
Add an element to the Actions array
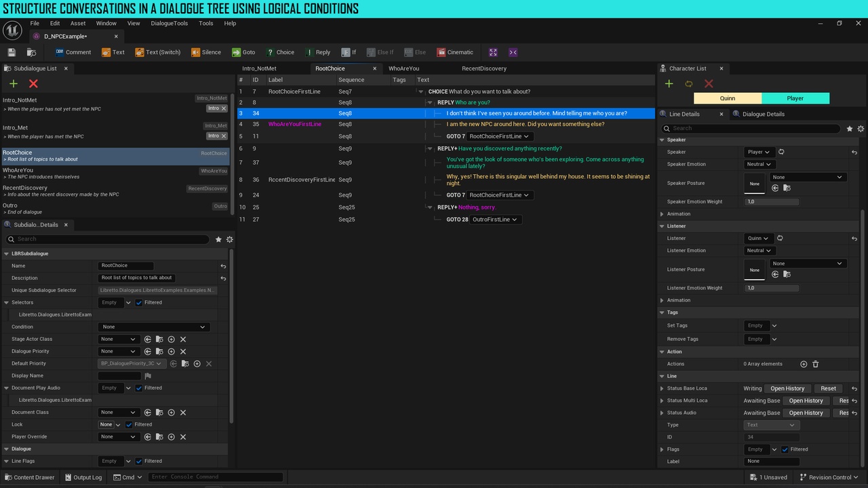click(804, 364)
